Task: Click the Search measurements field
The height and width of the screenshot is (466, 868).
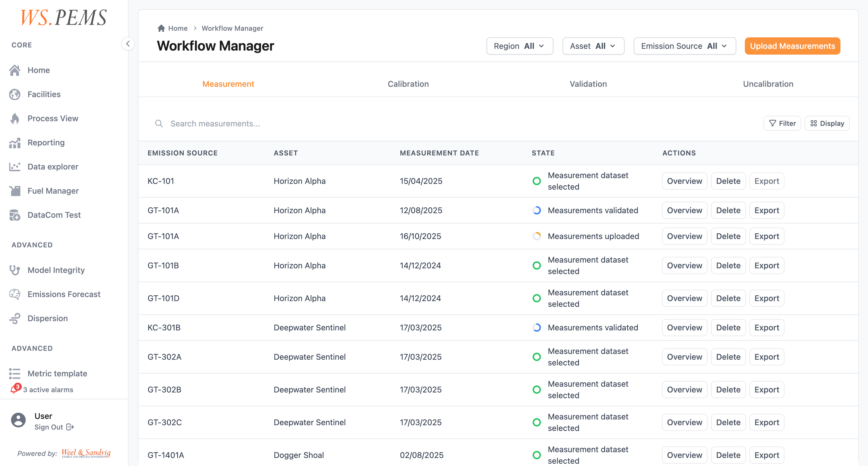Action: (x=455, y=124)
